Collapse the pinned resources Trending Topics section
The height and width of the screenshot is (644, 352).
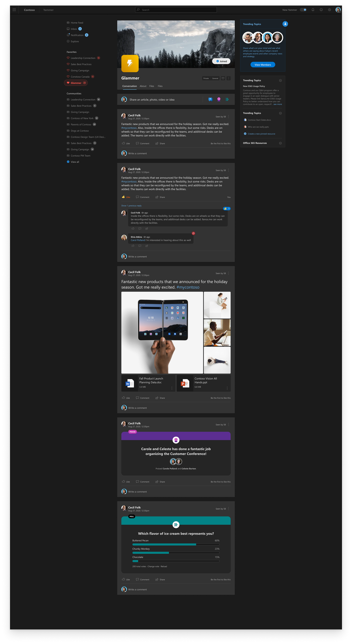pos(280,113)
